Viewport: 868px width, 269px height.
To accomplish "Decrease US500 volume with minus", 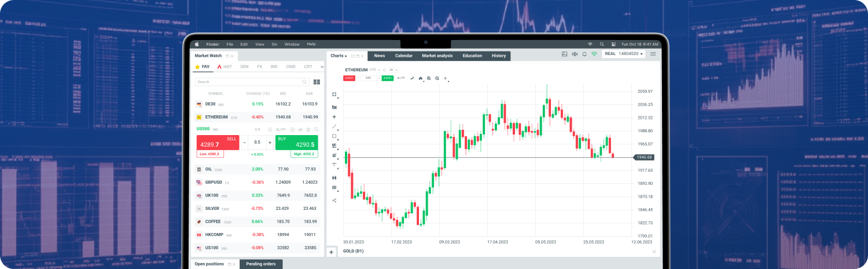I will point(244,142).
